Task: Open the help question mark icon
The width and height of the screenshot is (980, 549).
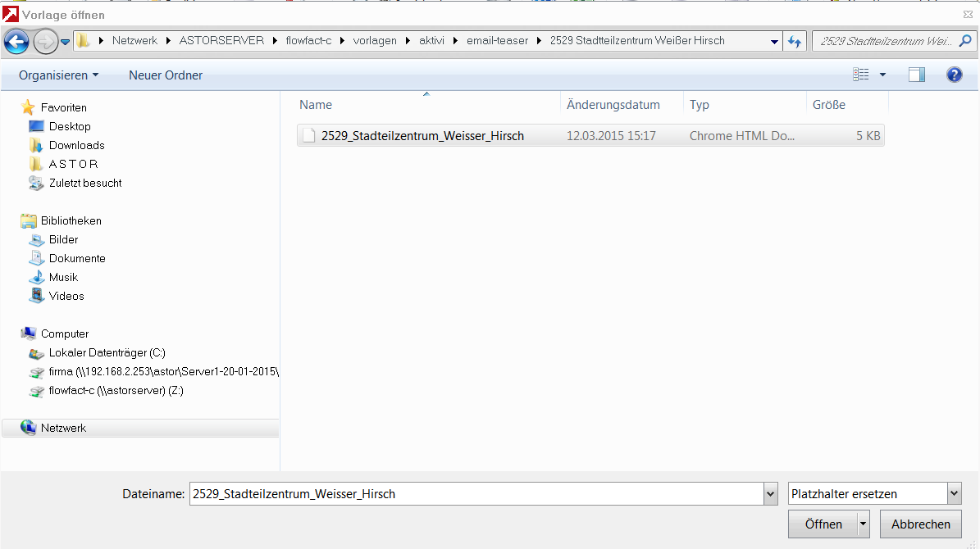Action: [954, 75]
